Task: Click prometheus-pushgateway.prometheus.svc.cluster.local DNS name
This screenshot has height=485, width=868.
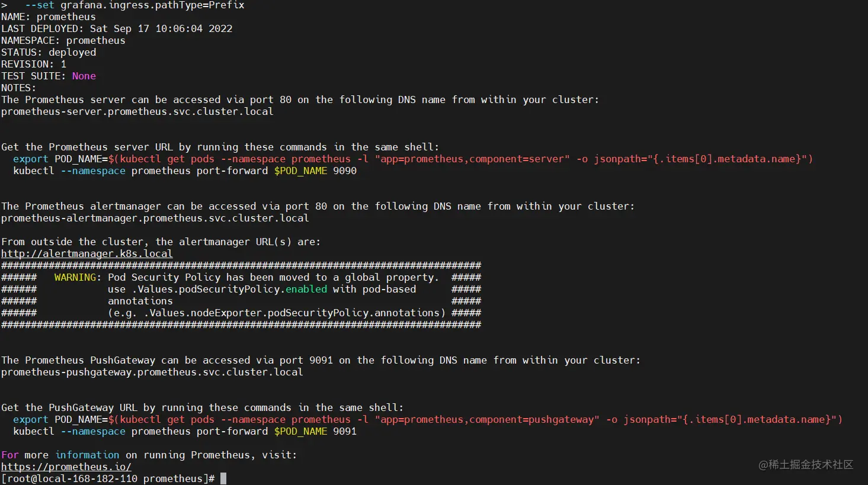Action: [x=152, y=372]
